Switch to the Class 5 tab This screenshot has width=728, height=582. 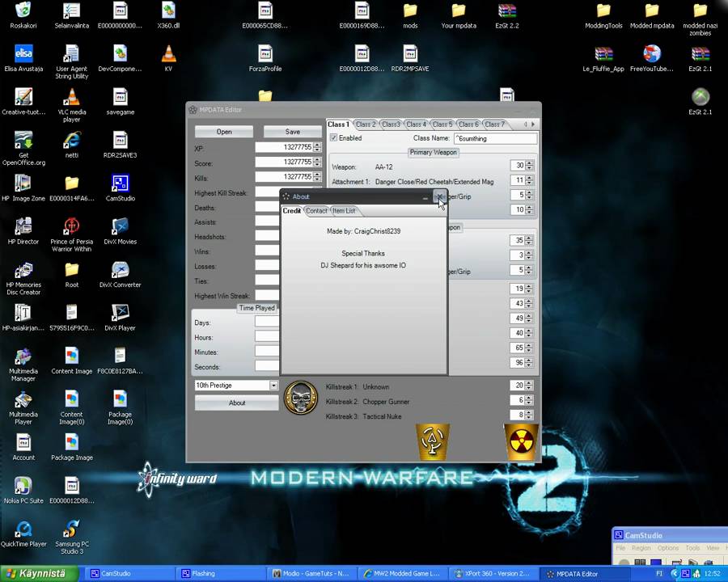coord(442,124)
